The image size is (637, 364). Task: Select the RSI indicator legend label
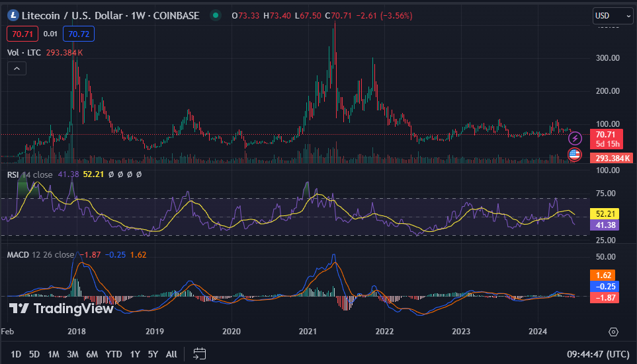(x=13, y=174)
